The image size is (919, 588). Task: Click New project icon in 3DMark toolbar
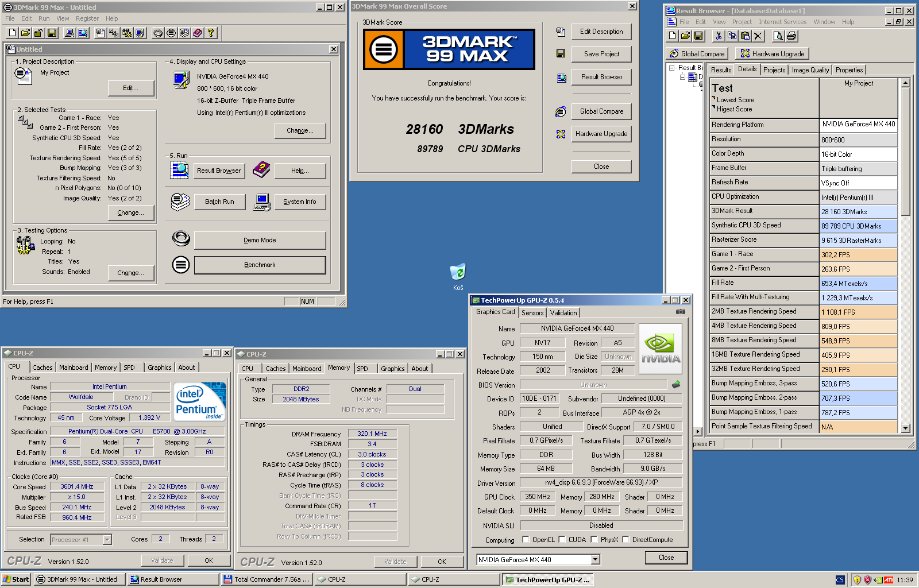pos(12,33)
